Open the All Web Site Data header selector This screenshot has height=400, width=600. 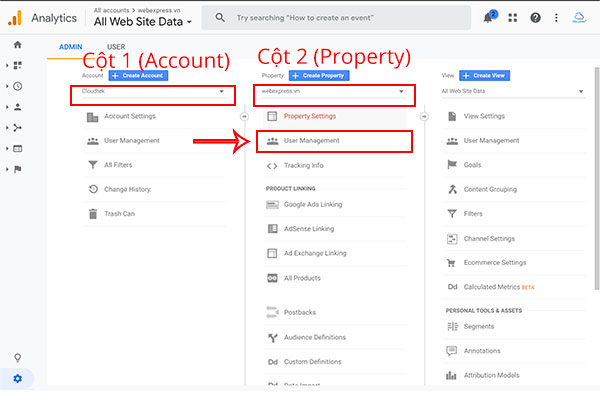[143, 21]
